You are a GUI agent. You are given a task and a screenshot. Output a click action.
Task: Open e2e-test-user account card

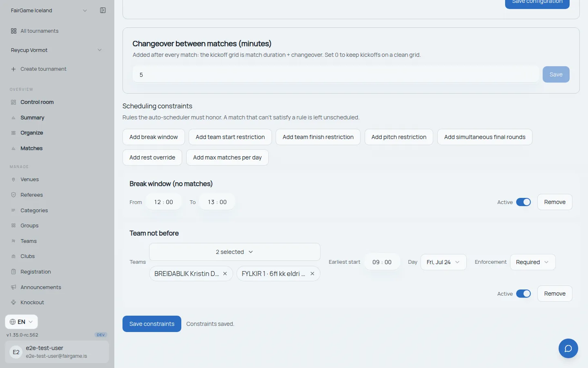coord(57,352)
